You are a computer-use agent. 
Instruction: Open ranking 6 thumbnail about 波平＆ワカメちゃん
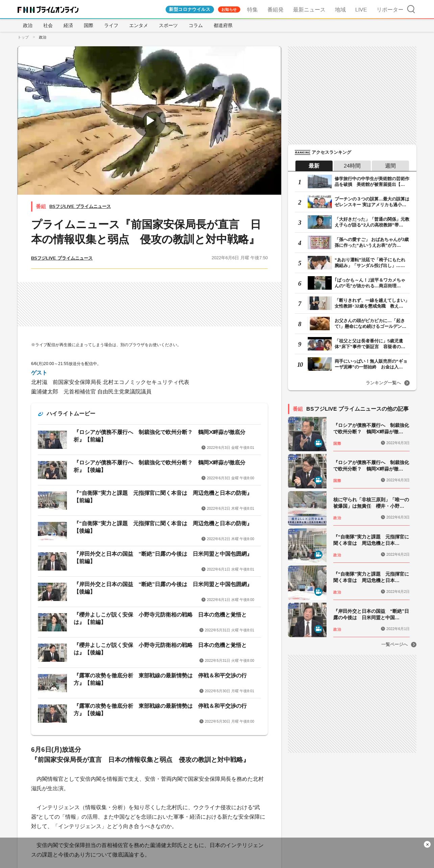pos(320,283)
